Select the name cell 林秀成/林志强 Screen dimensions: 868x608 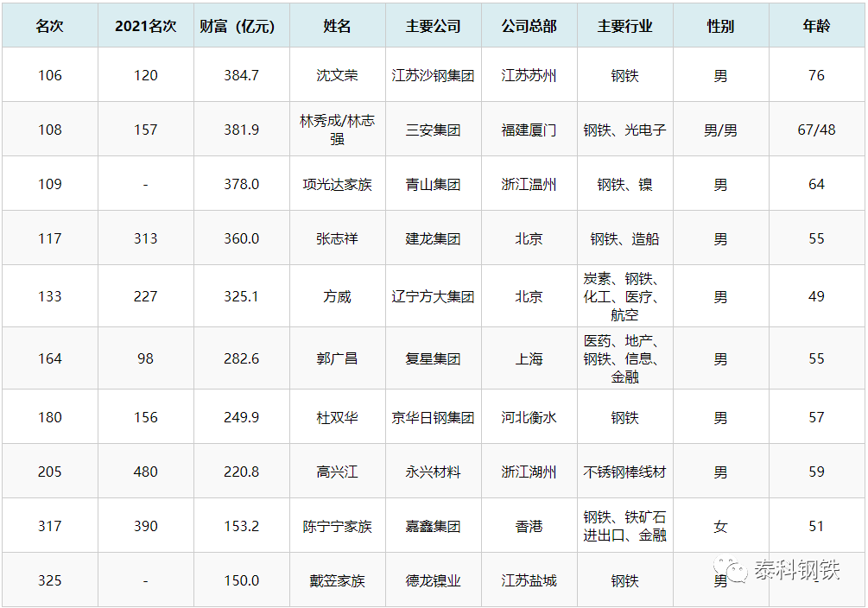tap(337, 130)
